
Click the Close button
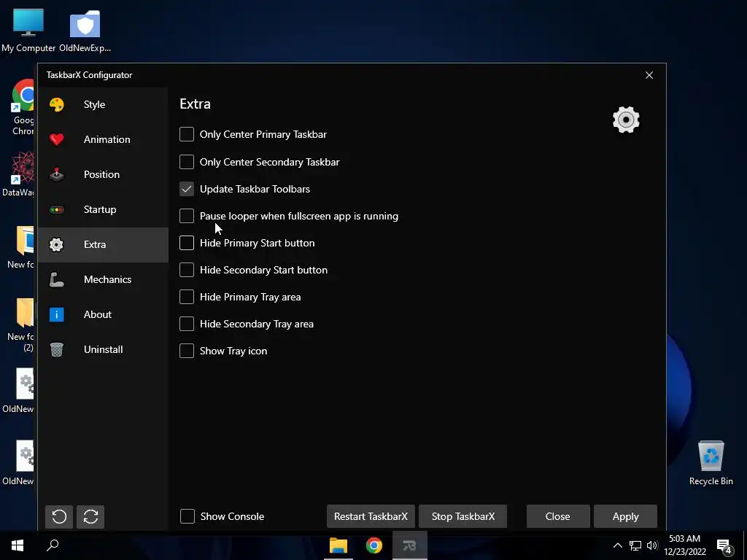(x=558, y=516)
